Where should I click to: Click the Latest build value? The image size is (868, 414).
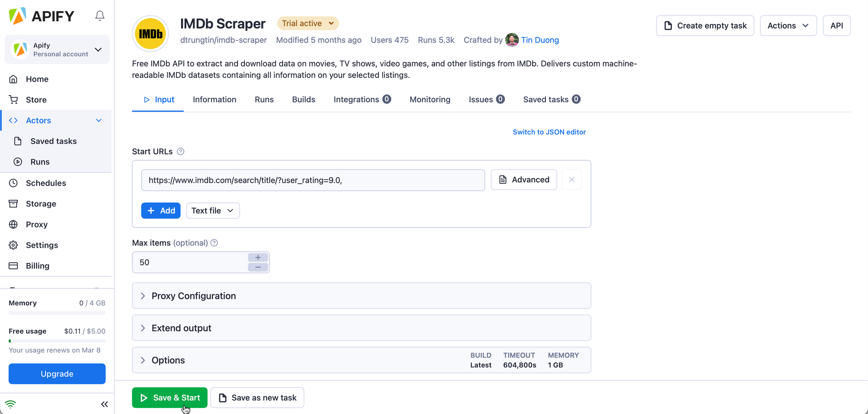pos(481,365)
